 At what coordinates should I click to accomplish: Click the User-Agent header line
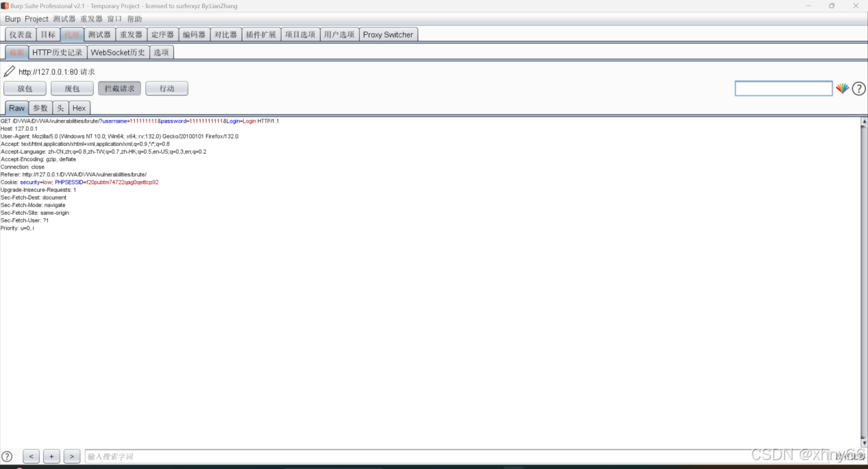(119, 136)
